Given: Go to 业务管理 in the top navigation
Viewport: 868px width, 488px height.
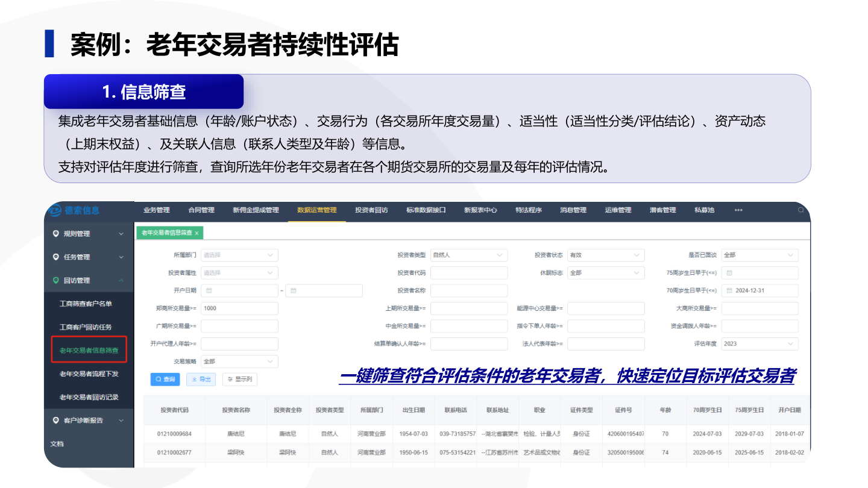Looking at the screenshot, I should [157, 210].
